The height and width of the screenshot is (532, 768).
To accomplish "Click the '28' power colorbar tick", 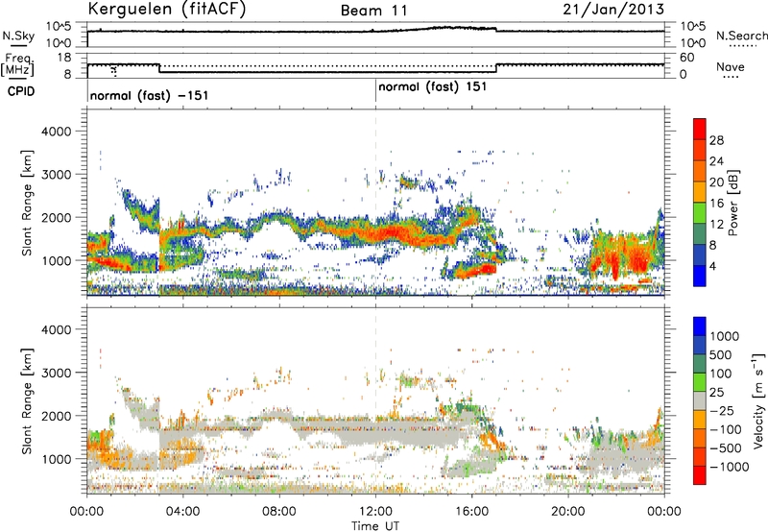I will (716, 140).
